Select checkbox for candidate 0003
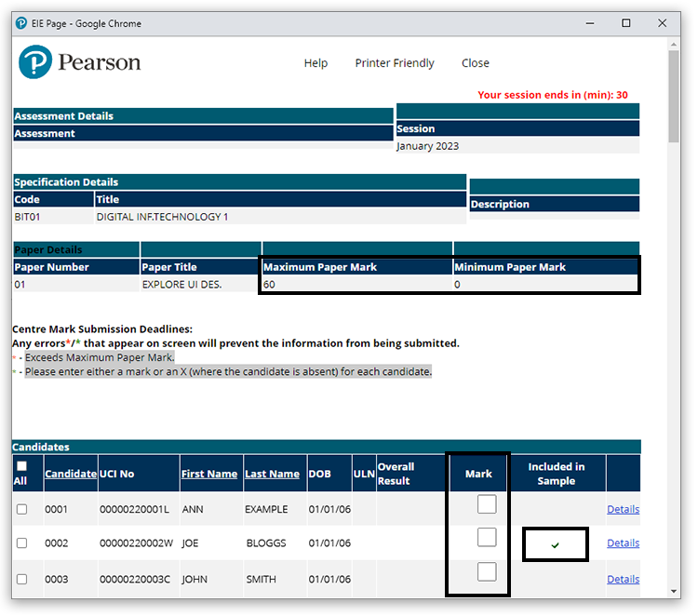698x616 pixels. click(22, 580)
